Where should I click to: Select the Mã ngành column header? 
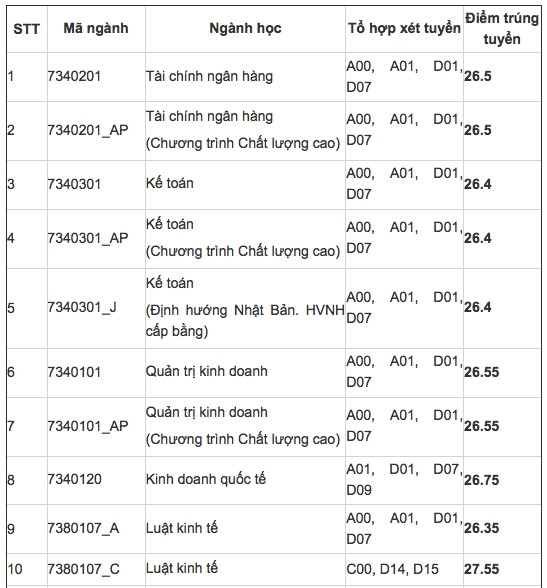(x=96, y=28)
